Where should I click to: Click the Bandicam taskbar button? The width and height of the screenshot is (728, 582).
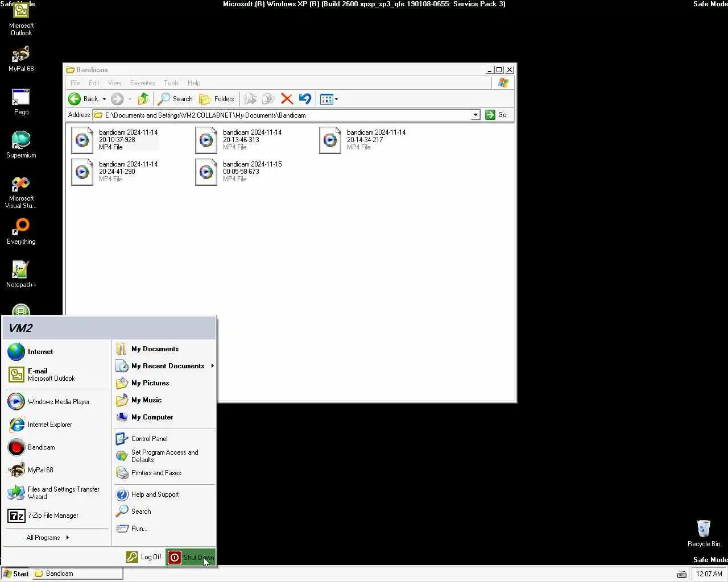point(77,573)
